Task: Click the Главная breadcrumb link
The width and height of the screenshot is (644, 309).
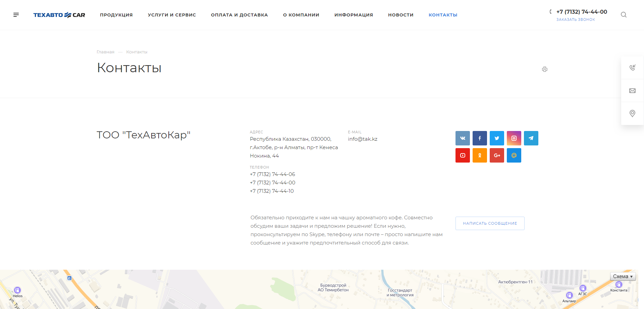Action: (x=105, y=52)
